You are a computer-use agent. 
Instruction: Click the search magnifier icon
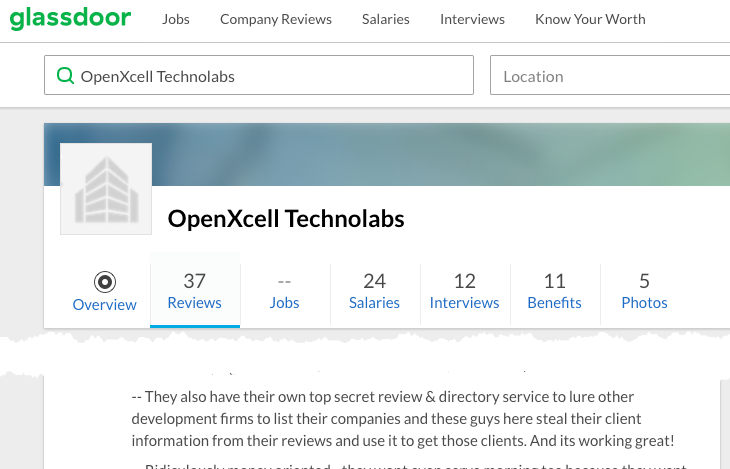pyautogui.click(x=65, y=76)
